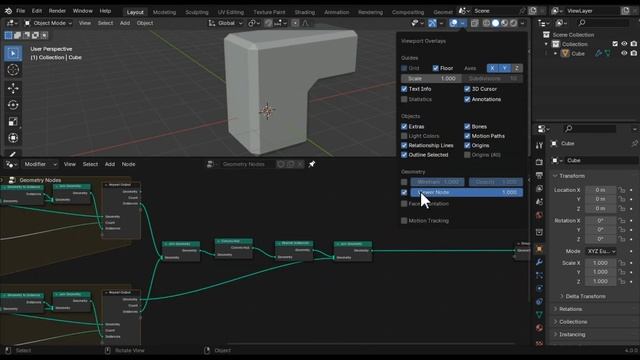Viewport: 640px width, 360px height.
Task: Select the Move tool in the viewport toolbar
Action: (13, 88)
